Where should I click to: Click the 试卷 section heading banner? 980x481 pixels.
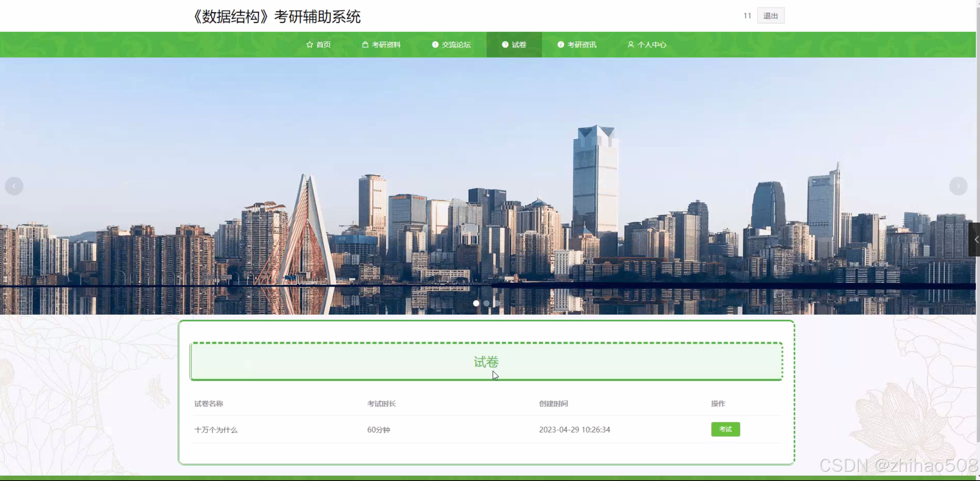tap(486, 361)
